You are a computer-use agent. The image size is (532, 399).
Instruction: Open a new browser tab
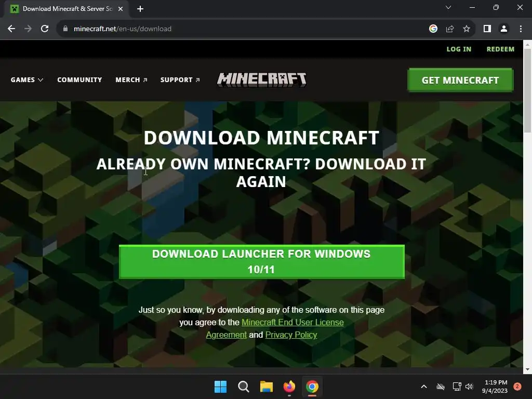click(140, 9)
